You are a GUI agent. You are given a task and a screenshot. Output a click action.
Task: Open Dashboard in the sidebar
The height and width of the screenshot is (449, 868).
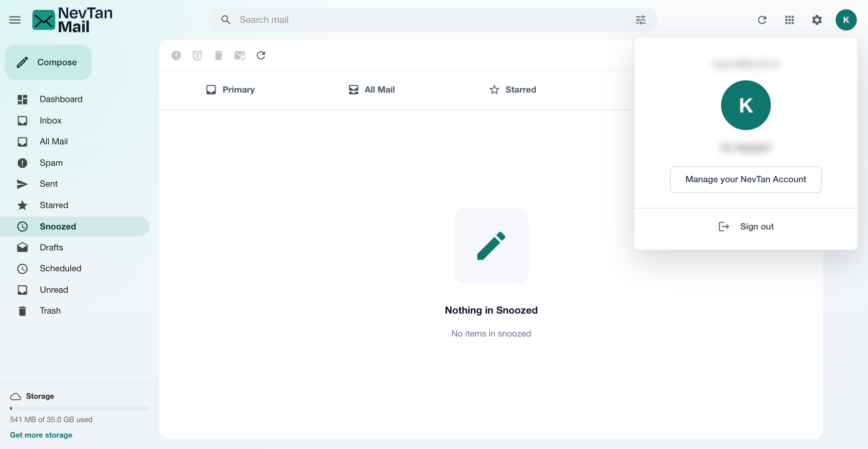click(75, 99)
